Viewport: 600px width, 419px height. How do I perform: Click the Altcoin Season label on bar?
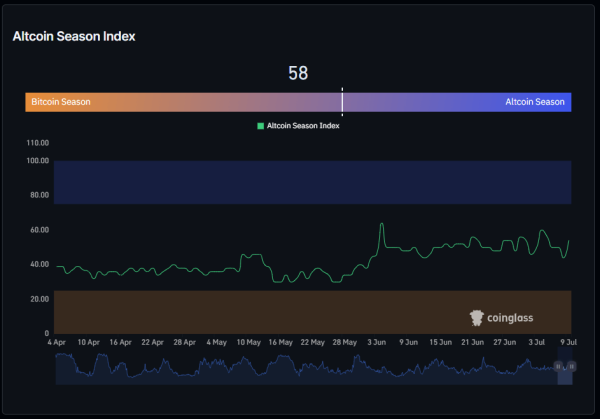click(535, 102)
